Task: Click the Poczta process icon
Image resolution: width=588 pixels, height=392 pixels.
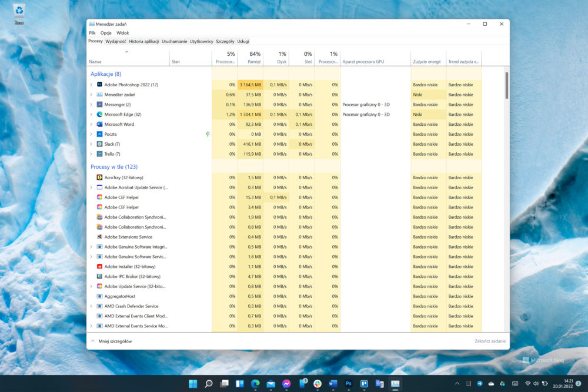Action: click(99, 134)
